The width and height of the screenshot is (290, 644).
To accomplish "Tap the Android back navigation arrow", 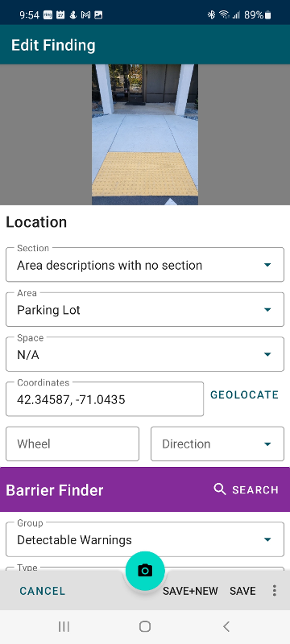I will click(226, 626).
